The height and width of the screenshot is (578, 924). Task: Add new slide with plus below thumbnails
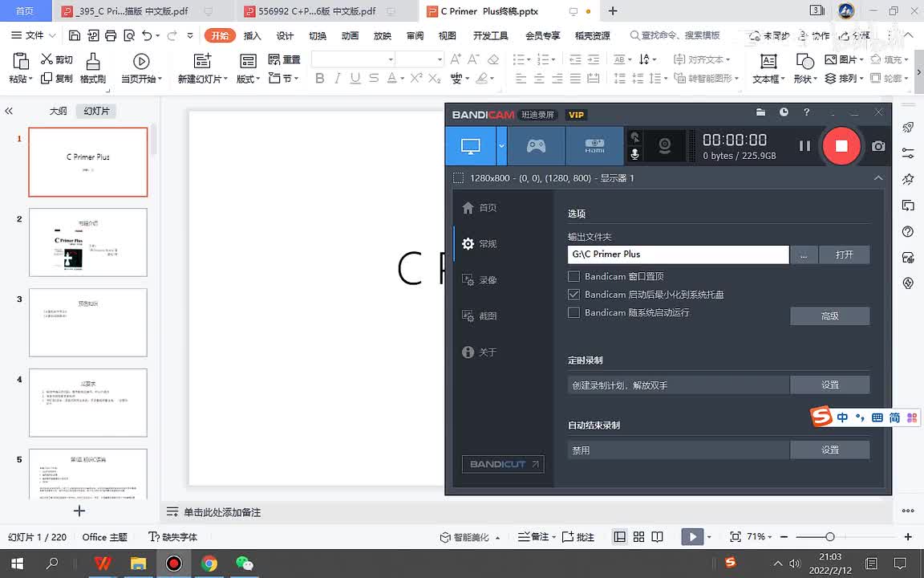click(79, 511)
